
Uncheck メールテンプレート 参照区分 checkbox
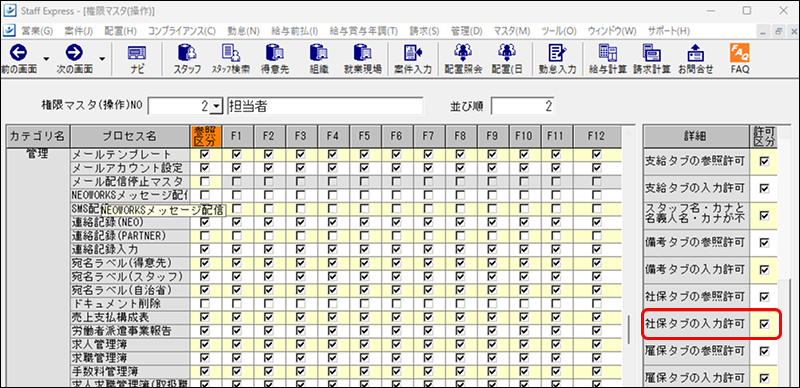pos(205,154)
